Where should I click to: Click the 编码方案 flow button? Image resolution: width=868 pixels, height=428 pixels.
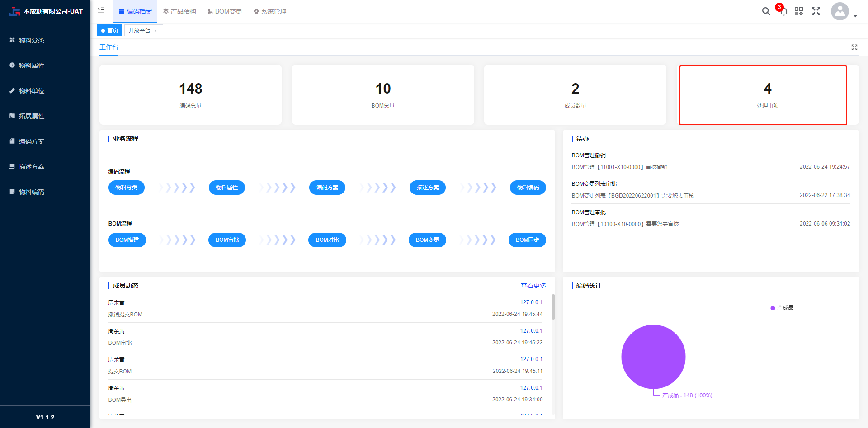[x=327, y=188]
